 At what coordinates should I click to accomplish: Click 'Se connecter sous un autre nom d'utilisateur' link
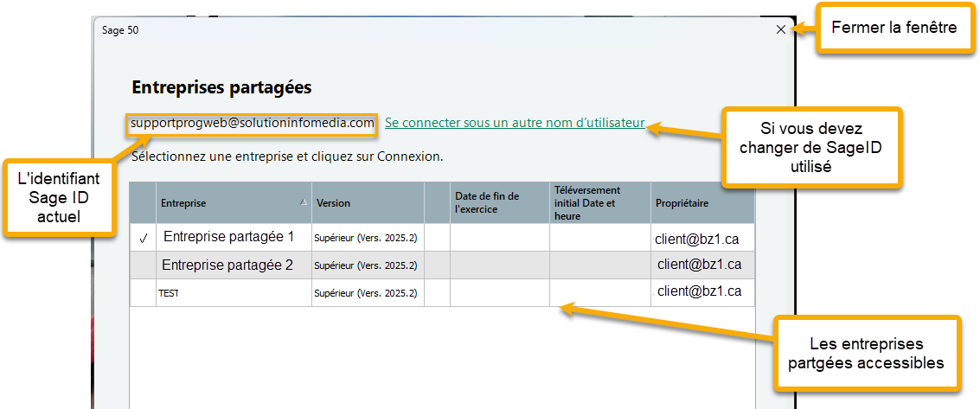(515, 123)
